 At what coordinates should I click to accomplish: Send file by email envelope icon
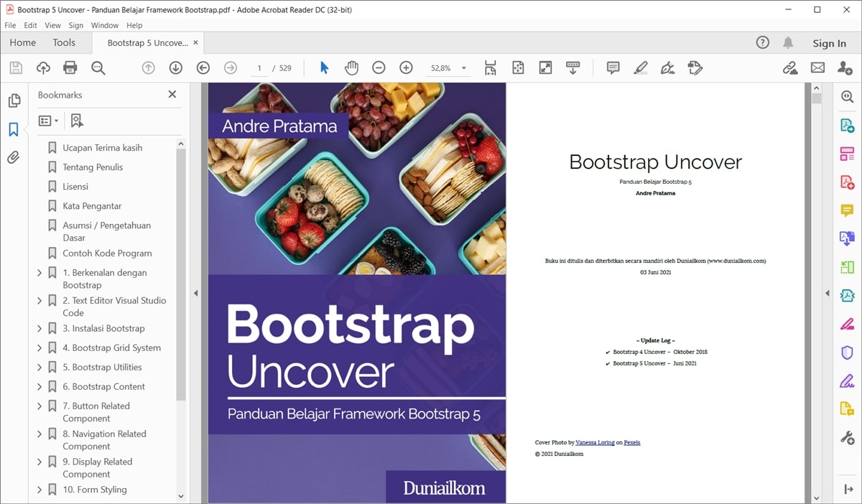coord(817,68)
